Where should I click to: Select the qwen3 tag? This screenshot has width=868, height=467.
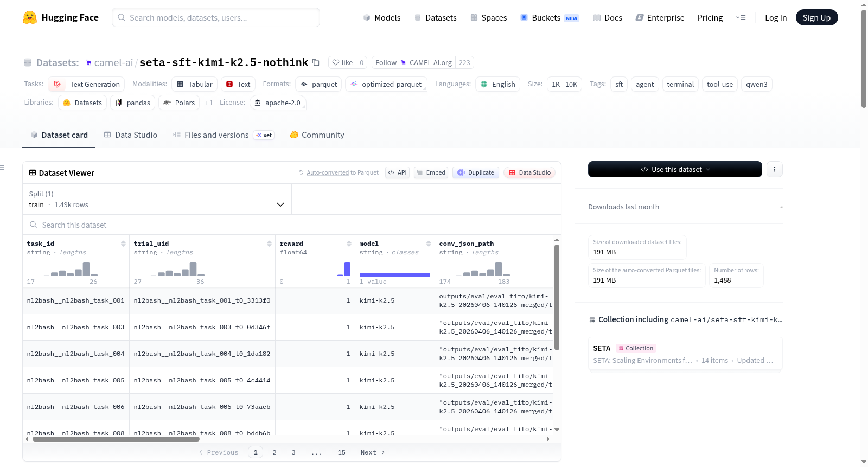756,84
